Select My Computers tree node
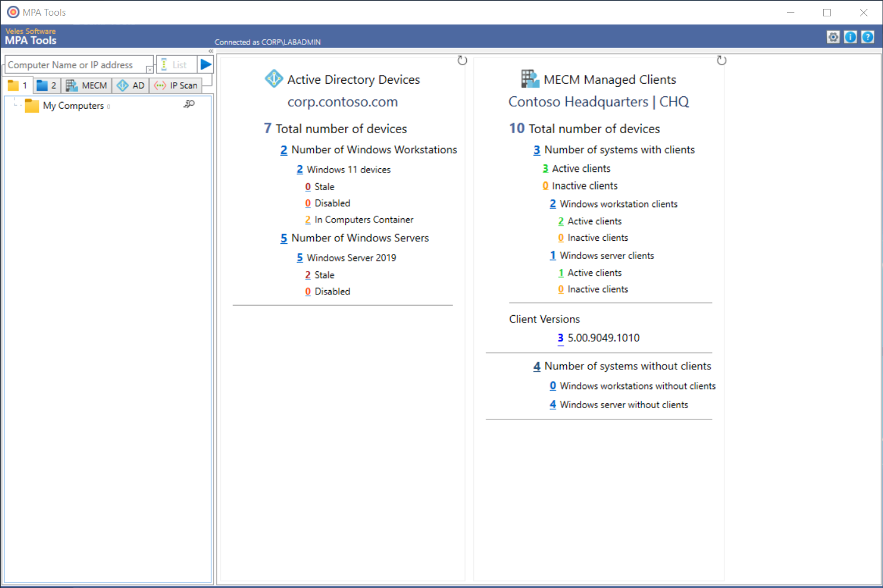This screenshot has height=588, width=883. 73,106
